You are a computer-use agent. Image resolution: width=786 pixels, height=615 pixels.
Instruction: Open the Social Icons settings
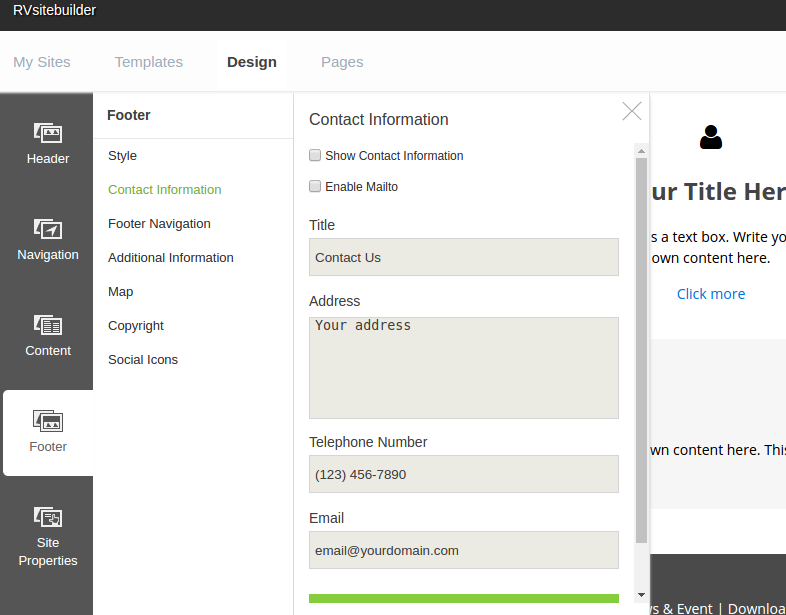(x=143, y=360)
